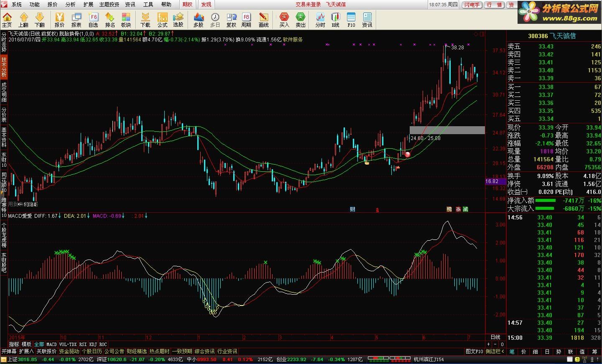602x364 pixels.
Task: Click 周期 F8 period icon
Action: tap(246, 20)
